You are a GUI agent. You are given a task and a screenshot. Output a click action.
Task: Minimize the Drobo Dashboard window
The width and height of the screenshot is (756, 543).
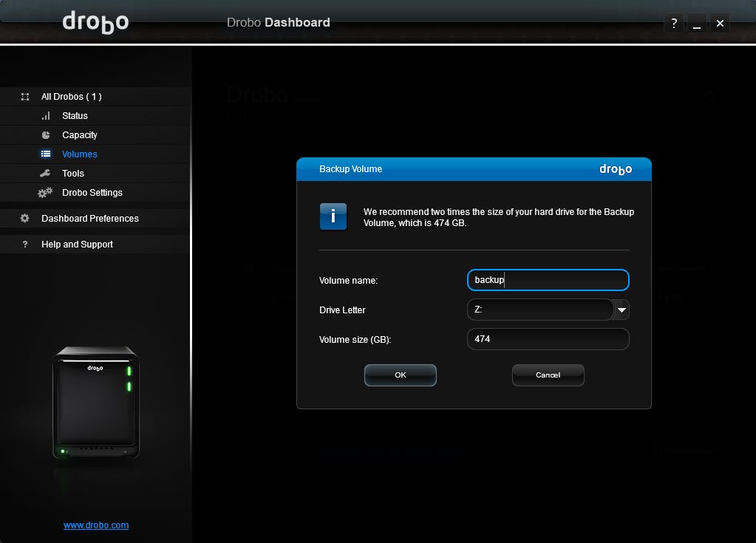[x=697, y=23]
